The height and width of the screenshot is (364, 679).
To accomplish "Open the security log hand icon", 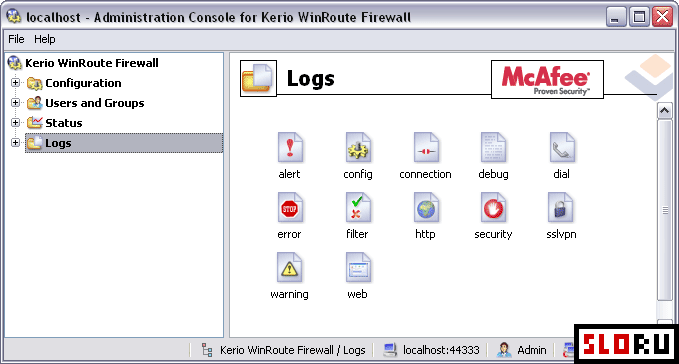I will tap(493, 208).
